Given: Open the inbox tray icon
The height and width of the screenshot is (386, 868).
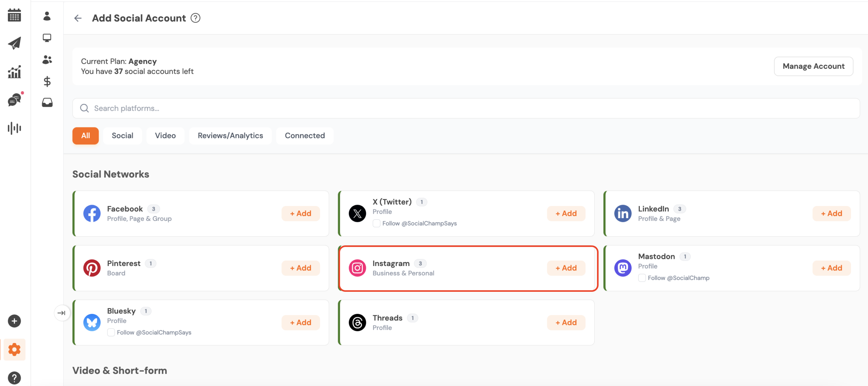Looking at the screenshot, I should click(47, 102).
